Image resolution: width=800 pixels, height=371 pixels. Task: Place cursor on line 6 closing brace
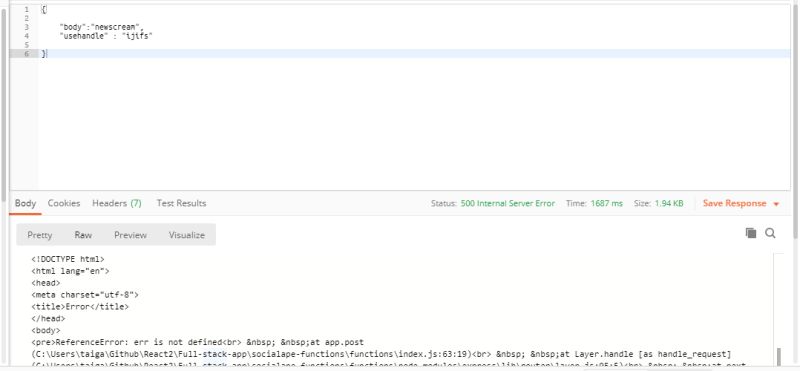click(x=44, y=54)
